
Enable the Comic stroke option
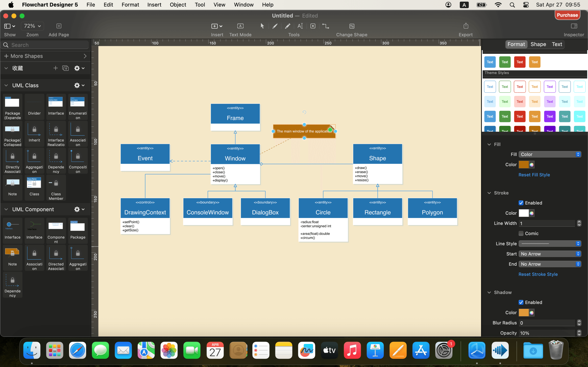(x=521, y=233)
